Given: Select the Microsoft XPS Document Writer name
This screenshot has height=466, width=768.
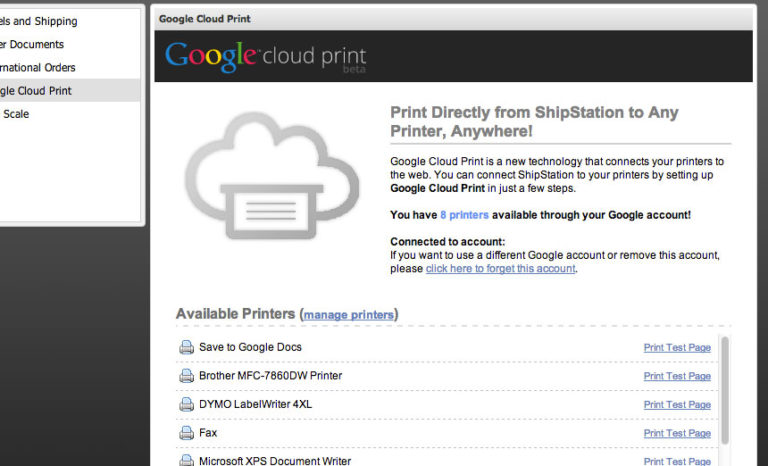Looking at the screenshot, I should 275,461.
